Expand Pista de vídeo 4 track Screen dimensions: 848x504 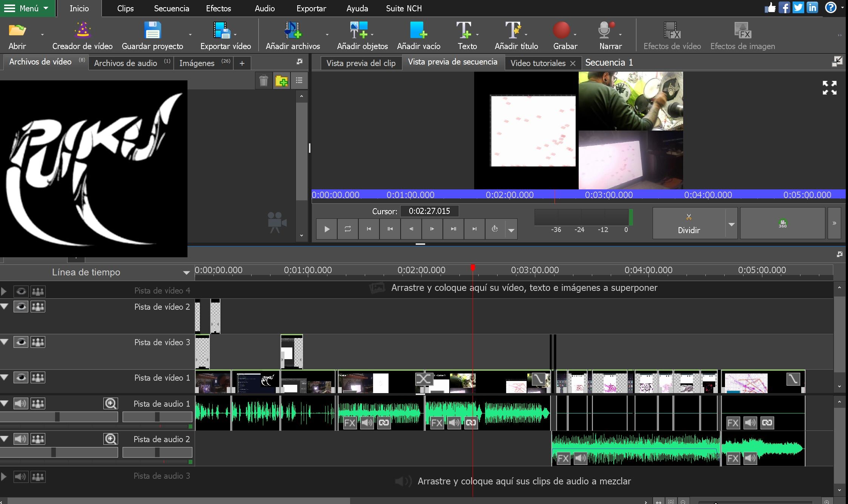point(4,291)
